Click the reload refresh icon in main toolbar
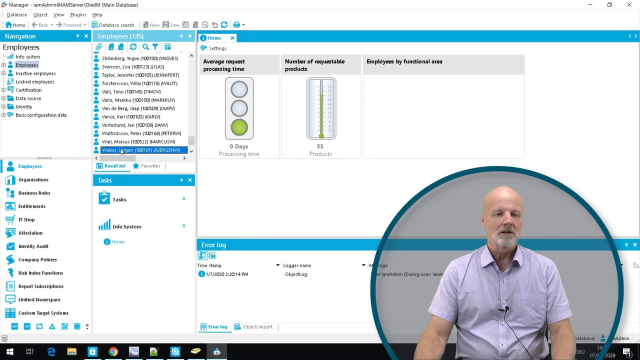This screenshot has width=640, height=360. click(224, 25)
